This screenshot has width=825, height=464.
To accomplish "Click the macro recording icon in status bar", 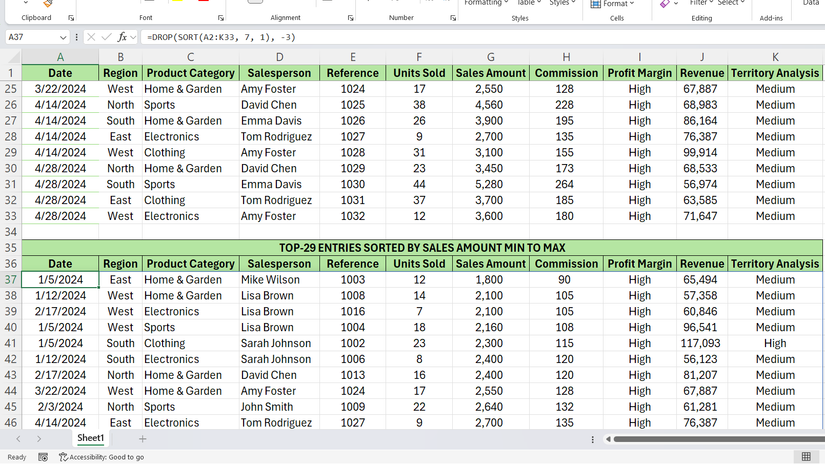I will click(x=43, y=457).
